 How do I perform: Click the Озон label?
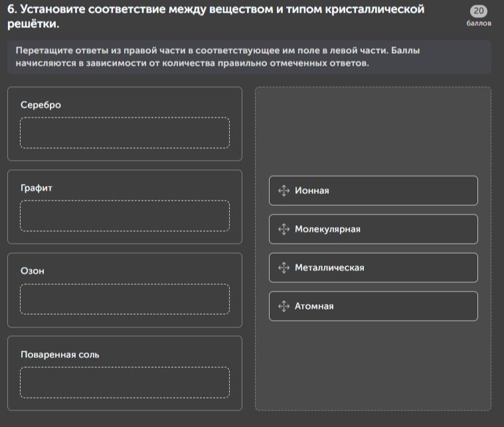tap(33, 271)
